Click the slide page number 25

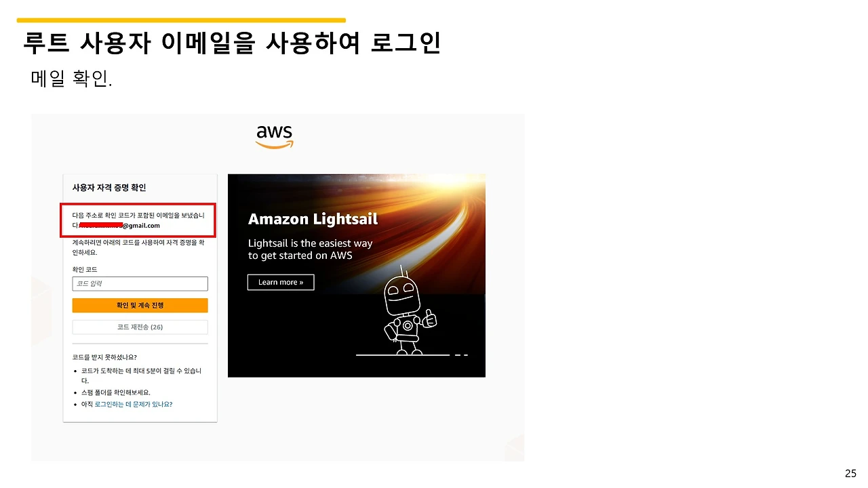click(850, 473)
